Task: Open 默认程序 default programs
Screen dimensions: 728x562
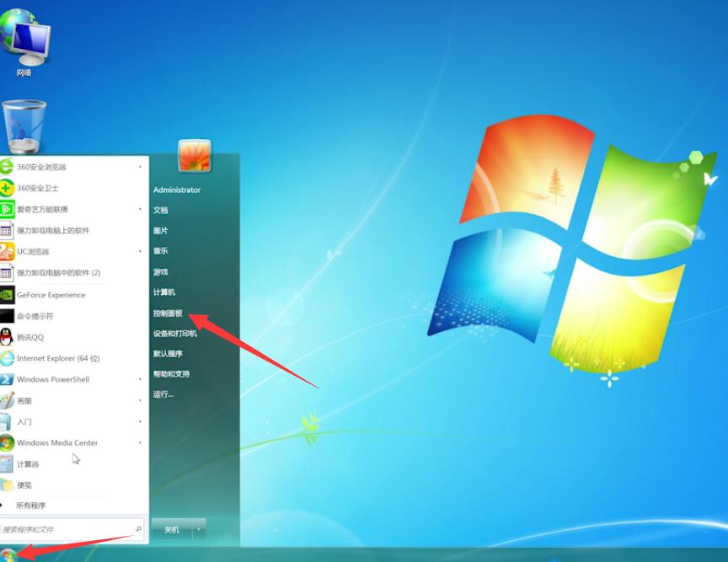Action: (x=168, y=354)
